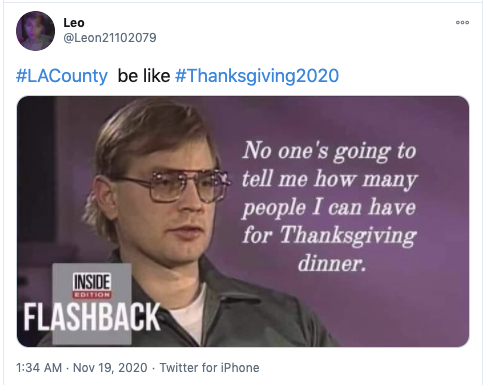The image size is (484, 385).
Task: Click Leo's round profile avatar
Action: (x=35, y=31)
